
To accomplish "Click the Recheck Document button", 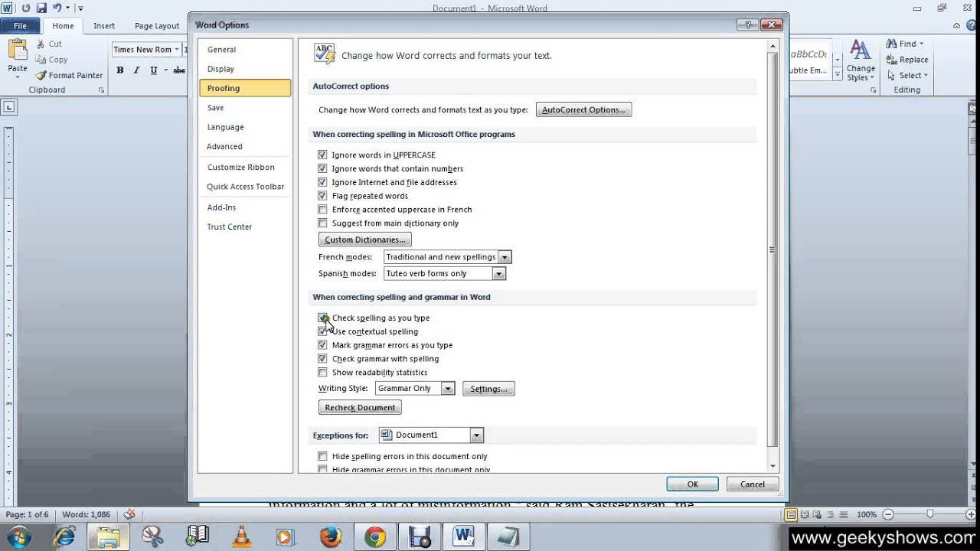I will click(x=360, y=408).
